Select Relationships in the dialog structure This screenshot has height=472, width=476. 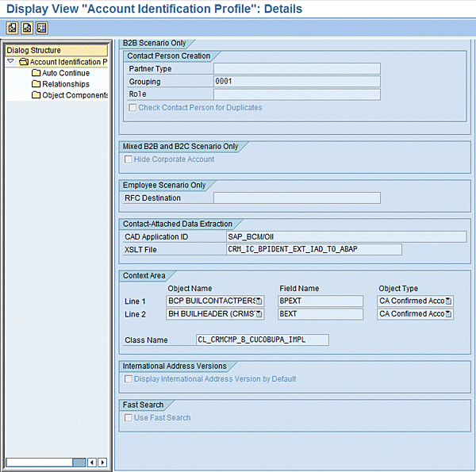pos(66,84)
